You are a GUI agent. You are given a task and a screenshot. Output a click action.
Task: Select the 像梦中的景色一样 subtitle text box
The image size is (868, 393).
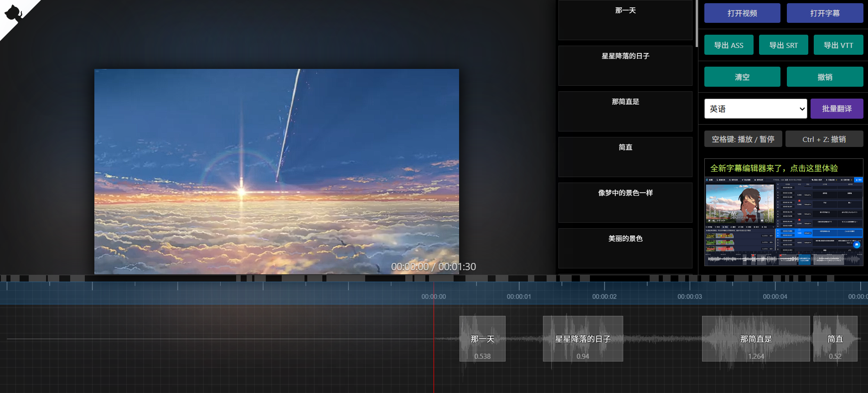point(625,203)
